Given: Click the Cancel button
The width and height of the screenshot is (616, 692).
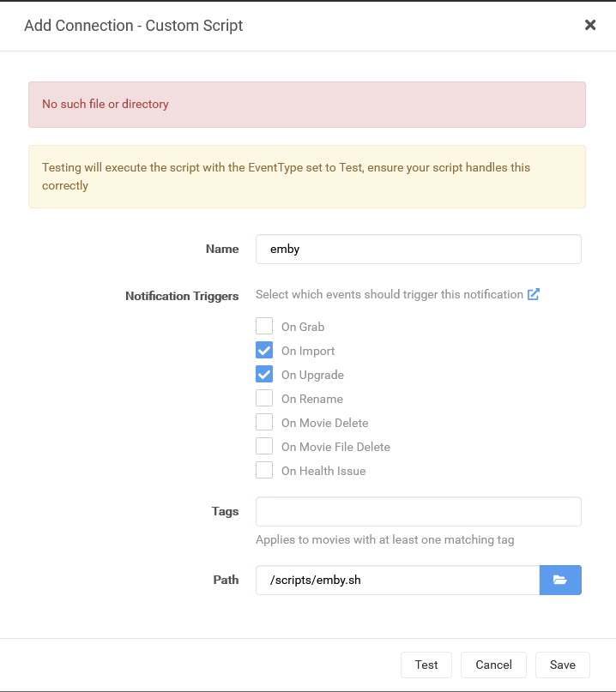Looking at the screenshot, I should (493, 665).
